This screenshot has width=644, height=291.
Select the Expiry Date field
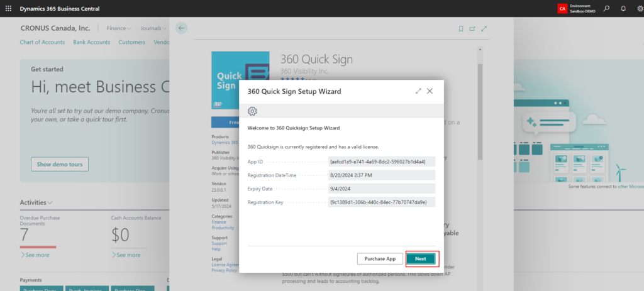(x=382, y=189)
